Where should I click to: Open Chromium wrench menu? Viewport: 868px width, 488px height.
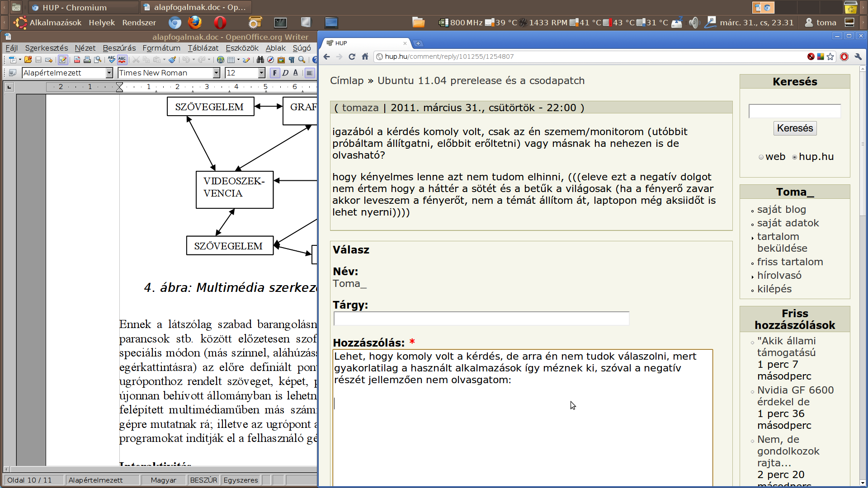click(858, 56)
